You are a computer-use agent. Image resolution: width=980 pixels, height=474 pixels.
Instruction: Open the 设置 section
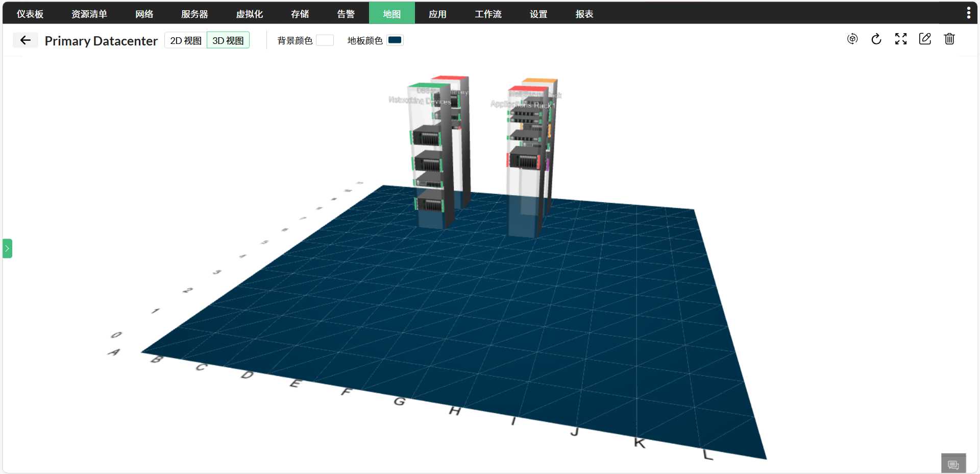(x=538, y=14)
